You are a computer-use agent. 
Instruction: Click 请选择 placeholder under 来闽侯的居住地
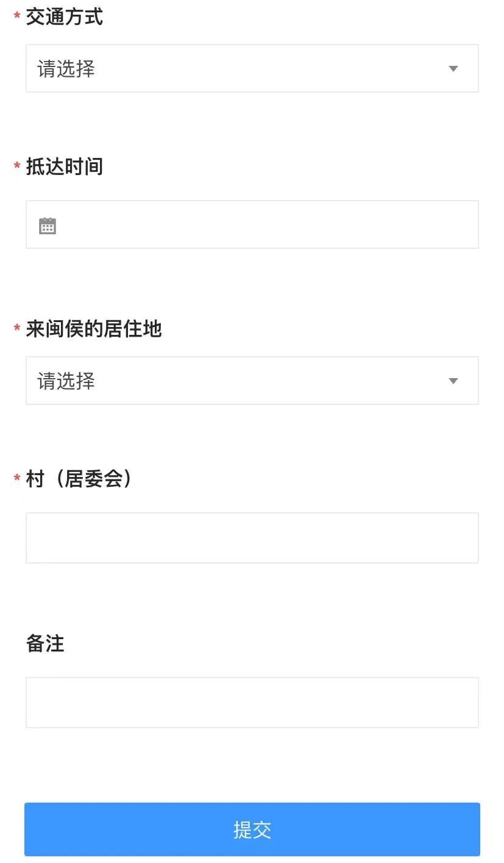pos(66,381)
